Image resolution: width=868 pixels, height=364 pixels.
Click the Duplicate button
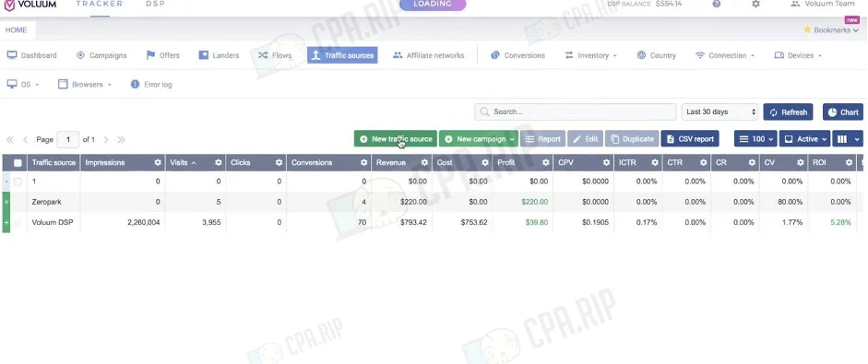[x=632, y=139]
